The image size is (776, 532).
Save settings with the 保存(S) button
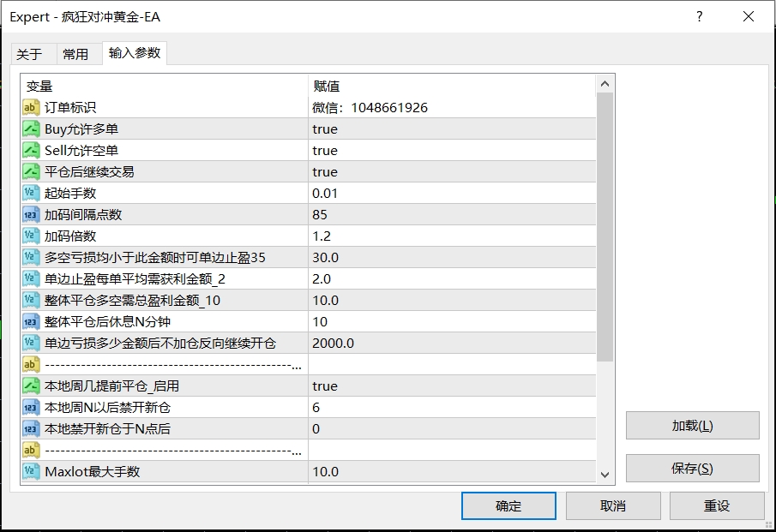coord(695,468)
